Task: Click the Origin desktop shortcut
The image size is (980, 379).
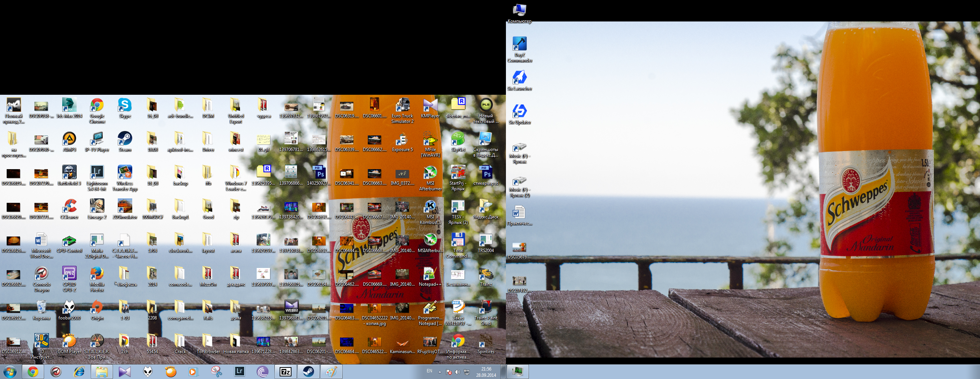Action: tap(97, 310)
